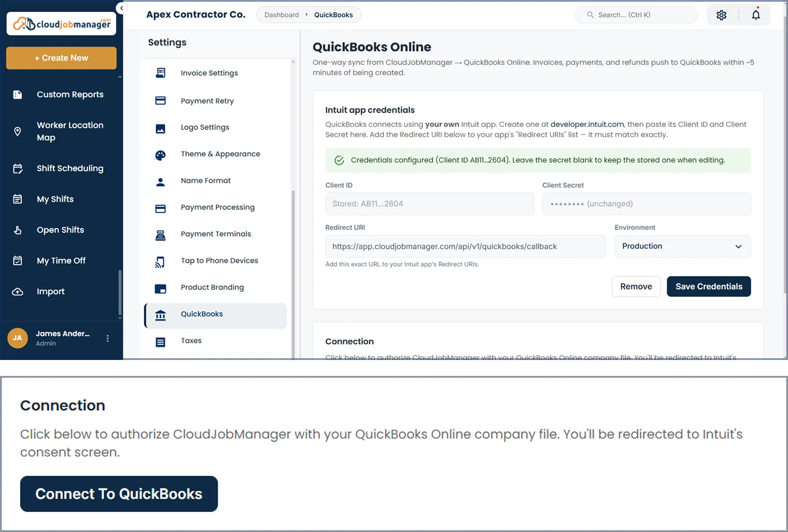Click the Tap to Phone Devices icon

pos(160,262)
